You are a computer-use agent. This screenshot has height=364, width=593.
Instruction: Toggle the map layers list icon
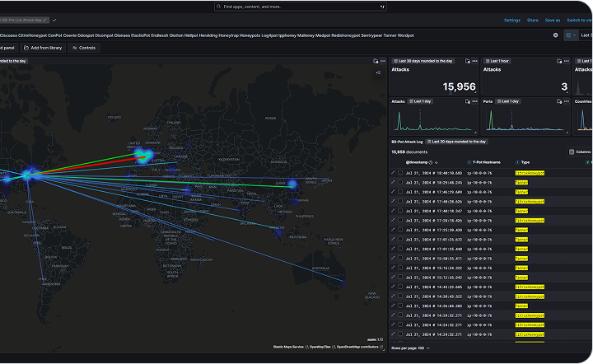tap(378, 72)
